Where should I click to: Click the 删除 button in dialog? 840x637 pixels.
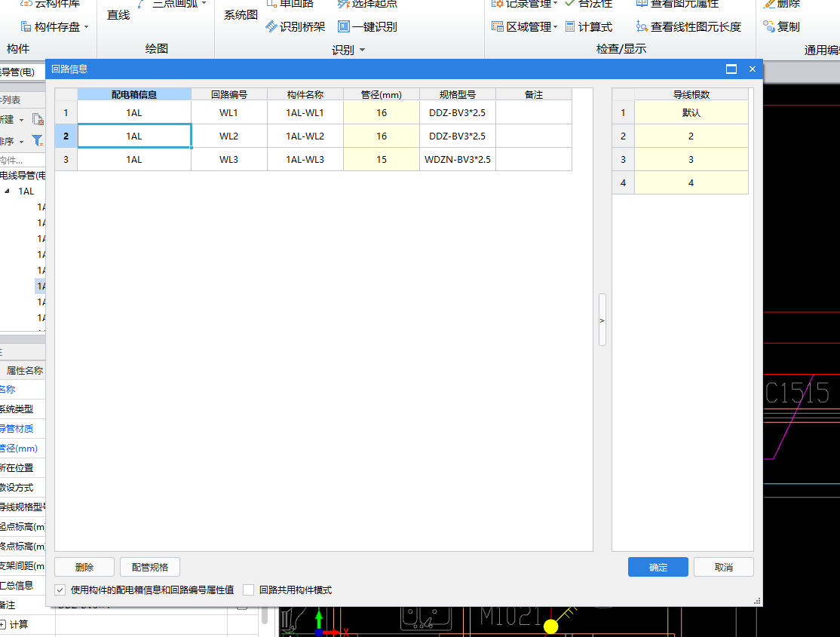pyautogui.click(x=84, y=567)
